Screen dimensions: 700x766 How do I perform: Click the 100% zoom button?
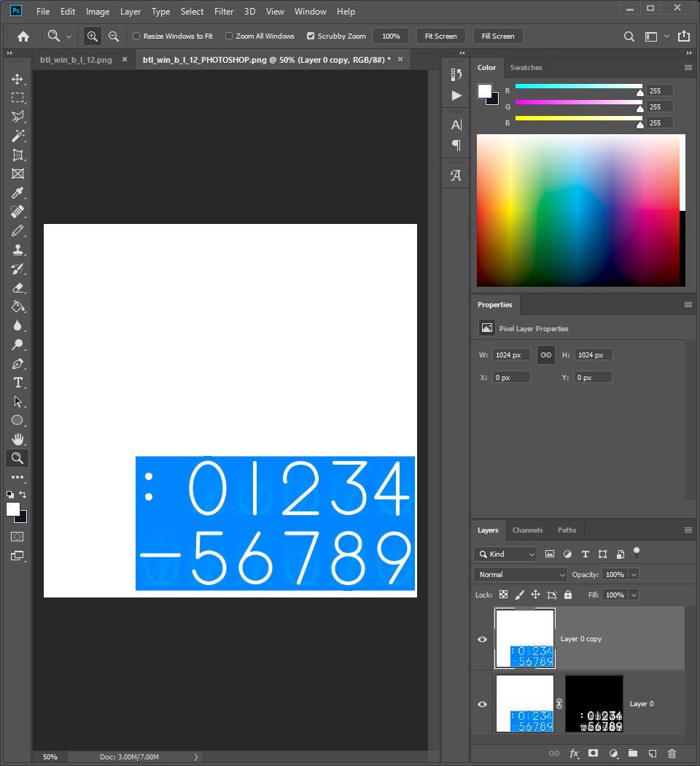coord(391,36)
